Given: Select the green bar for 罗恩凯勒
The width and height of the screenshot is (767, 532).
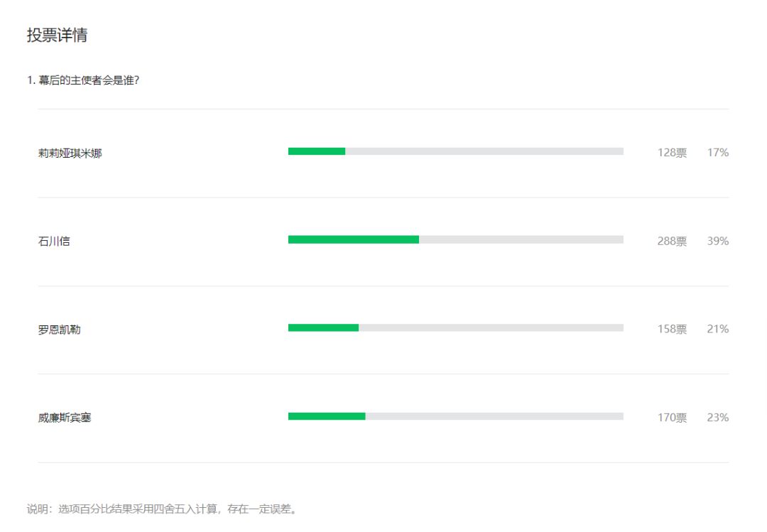Looking at the screenshot, I should (323, 328).
